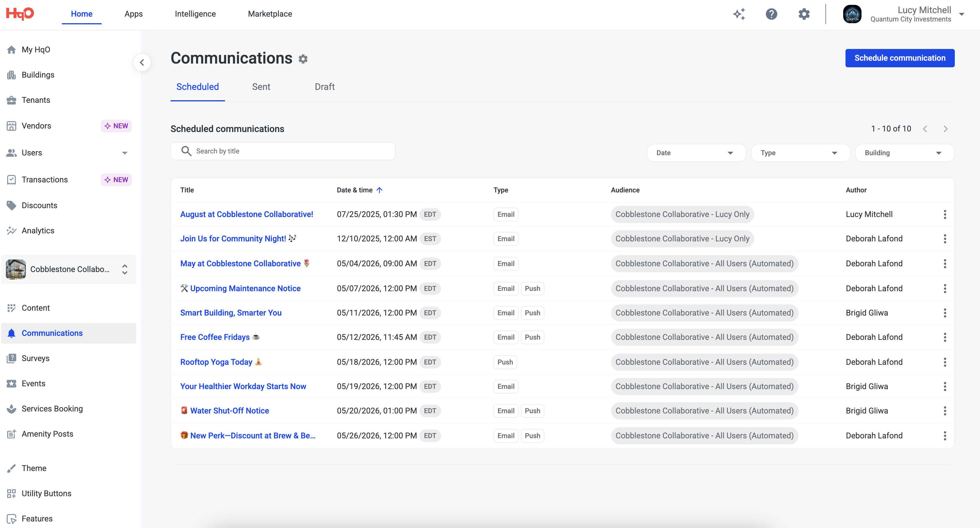Open the global settings gear icon

804,14
